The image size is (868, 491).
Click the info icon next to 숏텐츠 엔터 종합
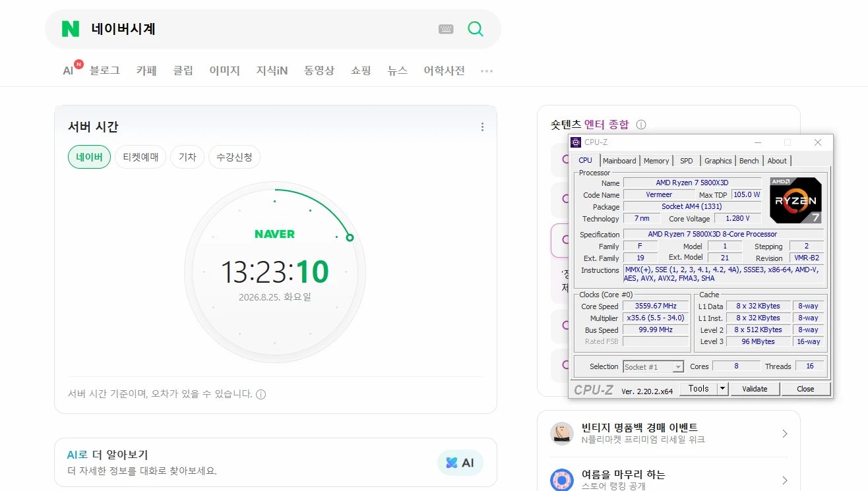coord(641,125)
